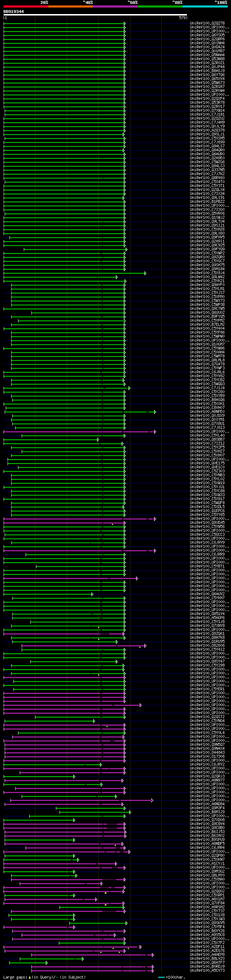This screenshot has height=980, width=231.
Task: Click the orange ~40% identity legend bar
Action: [x=70, y=6]
